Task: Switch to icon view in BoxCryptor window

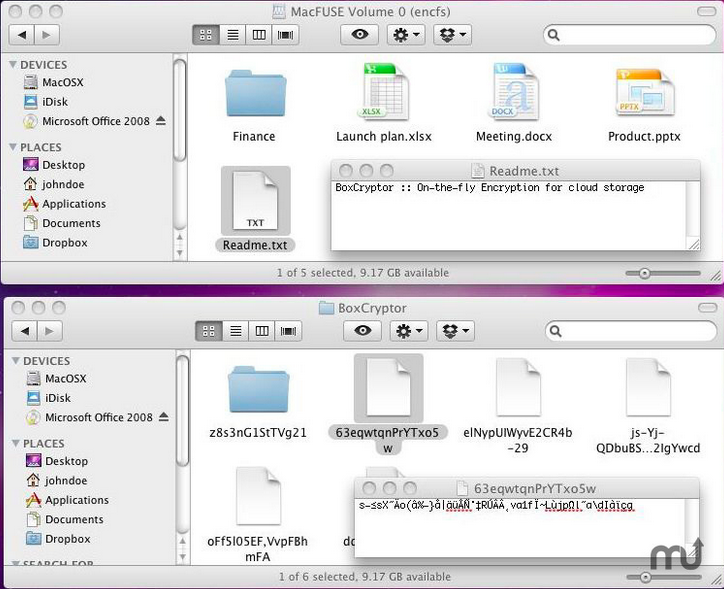Action: [209, 331]
